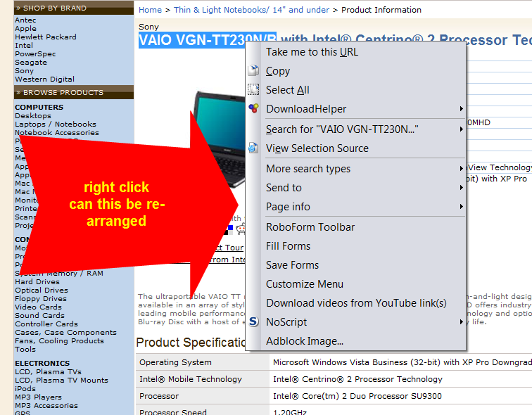
Task: Open More search types entry
Action: point(355,169)
